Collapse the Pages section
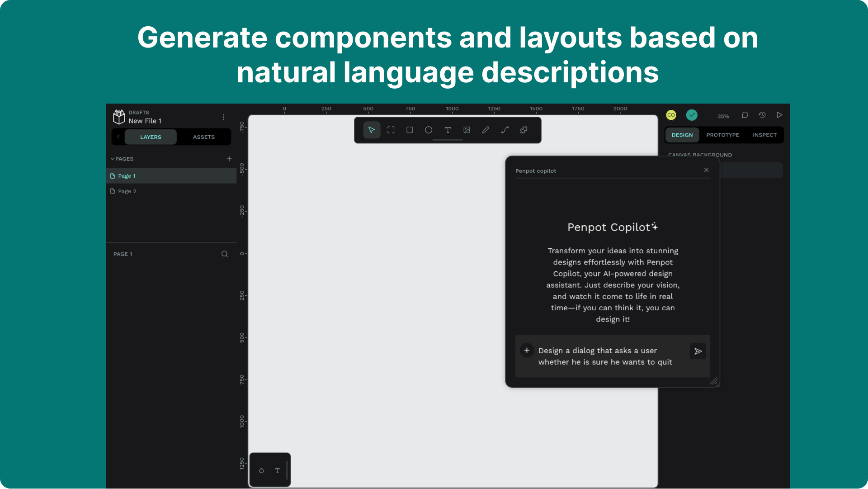The height and width of the screenshot is (489, 868). tap(122, 159)
